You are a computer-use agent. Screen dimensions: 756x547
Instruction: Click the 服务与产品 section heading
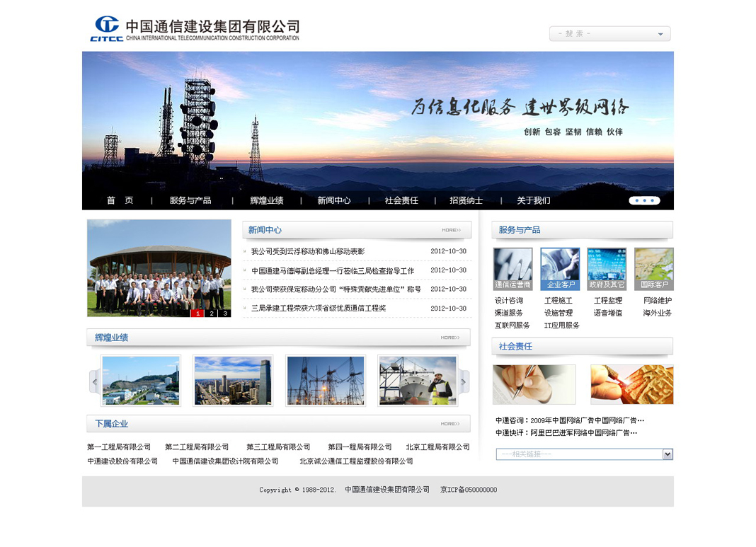pyautogui.click(x=520, y=231)
